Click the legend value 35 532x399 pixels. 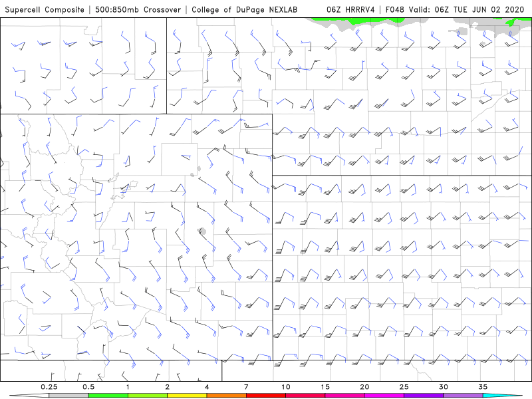pyautogui.click(x=483, y=387)
